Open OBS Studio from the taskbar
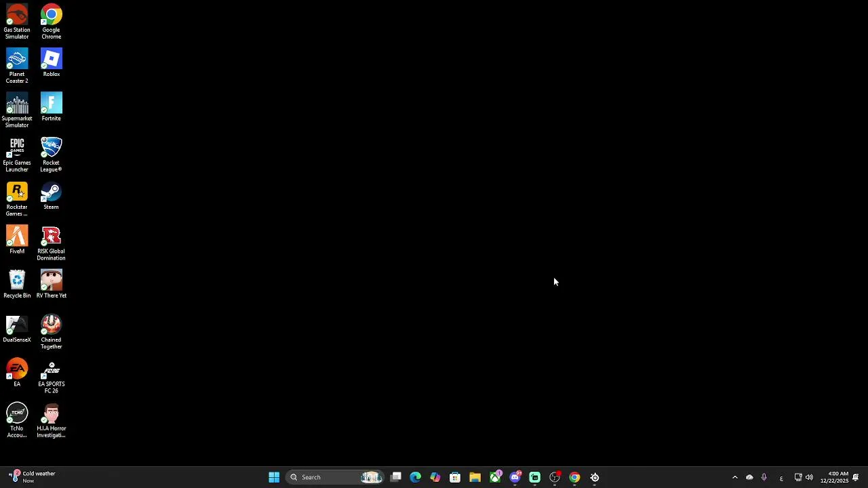 click(x=555, y=477)
